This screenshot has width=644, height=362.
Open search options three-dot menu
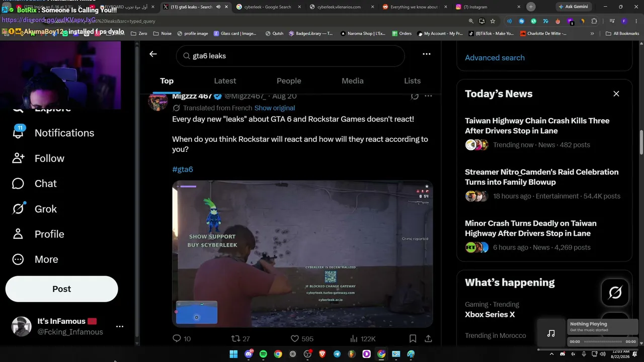[x=427, y=54]
